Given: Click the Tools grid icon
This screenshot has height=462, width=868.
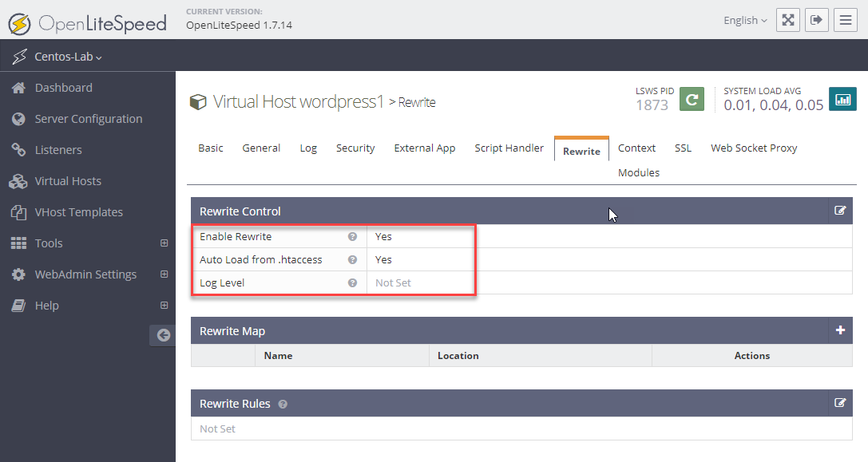Looking at the screenshot, I should [18, 243].
